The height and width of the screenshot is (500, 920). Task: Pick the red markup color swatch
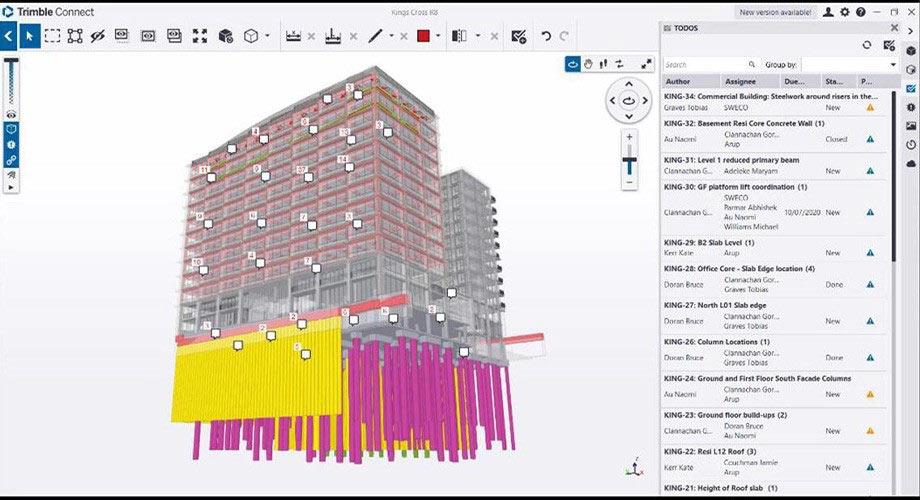pyautogui.click(x=423, y=36)
